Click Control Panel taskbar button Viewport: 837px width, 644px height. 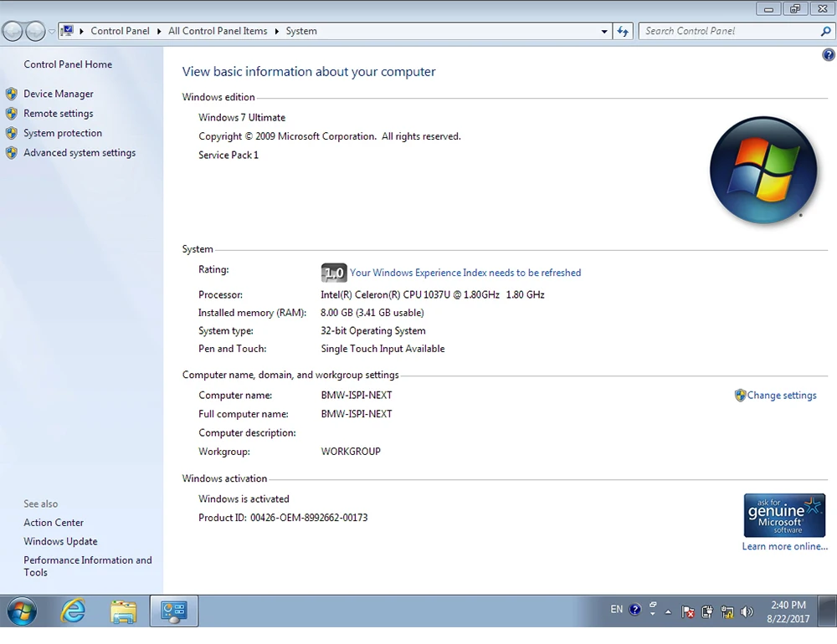(x=173, y=611)
